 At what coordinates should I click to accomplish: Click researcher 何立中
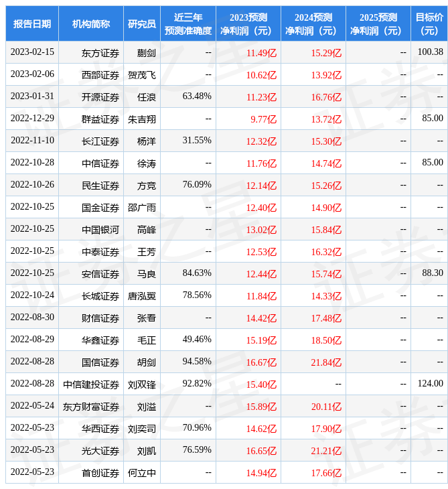[142, 474]
